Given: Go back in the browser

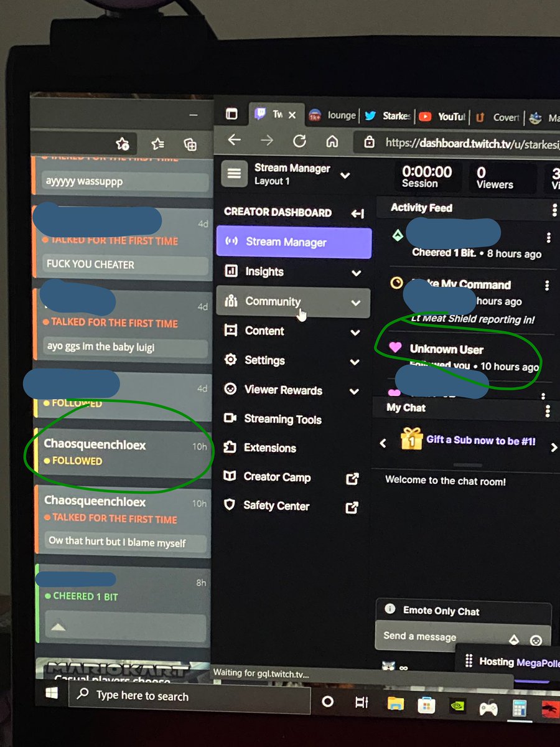Looking at the screenshot, I should point(234,140).
